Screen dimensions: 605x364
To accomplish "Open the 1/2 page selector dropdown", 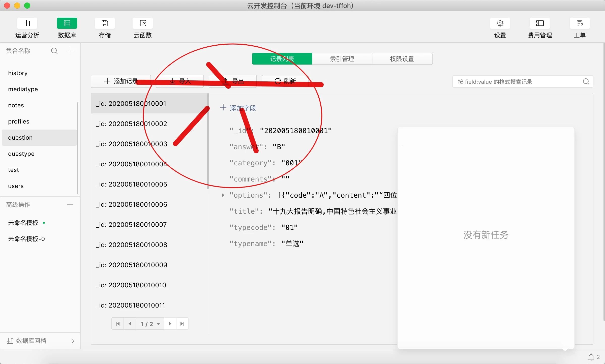I will [x=150, y=324].
